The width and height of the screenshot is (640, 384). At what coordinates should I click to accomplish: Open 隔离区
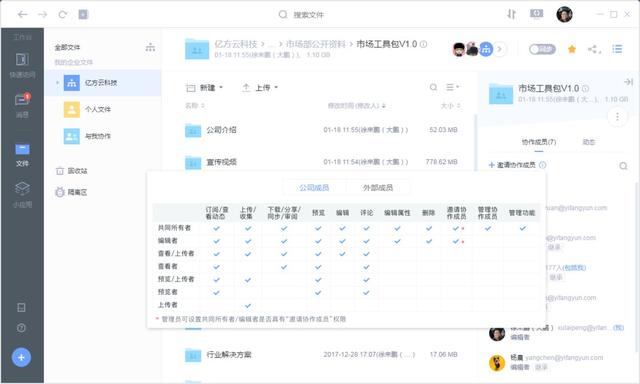click(71, 192)
